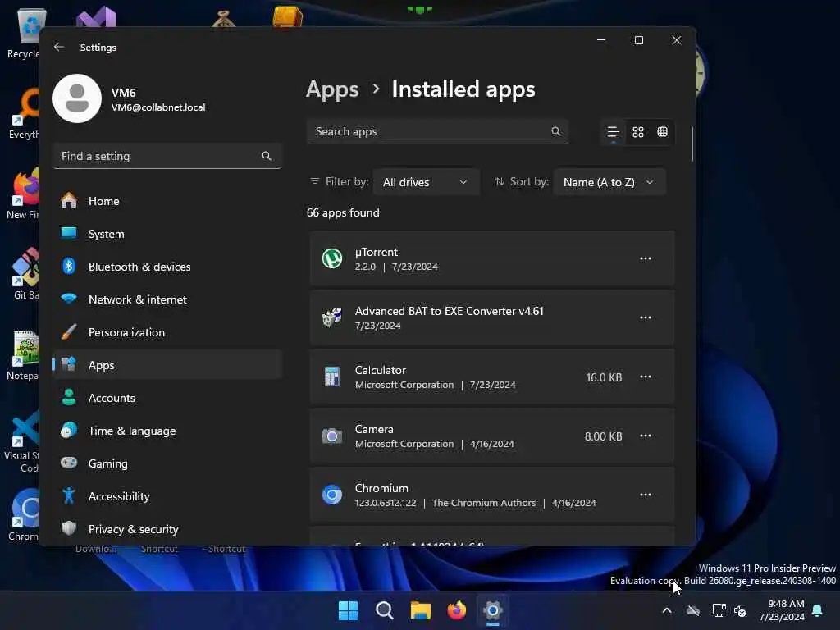Open the Windows Start menu
Image resolution: width=840 pixels, height=630 pixels.
tap(348, 610)
